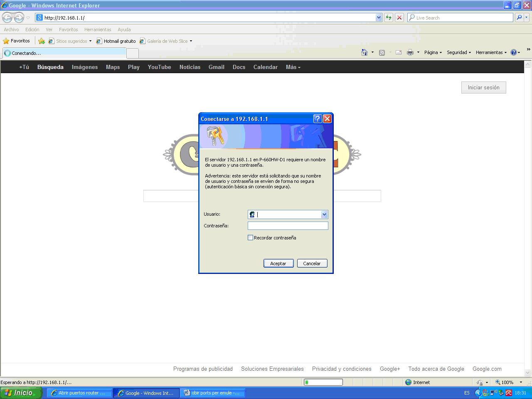This screenshot has height=399, width=532.
Task: Click into the Contraseña password field
Action: coord(288,226)
